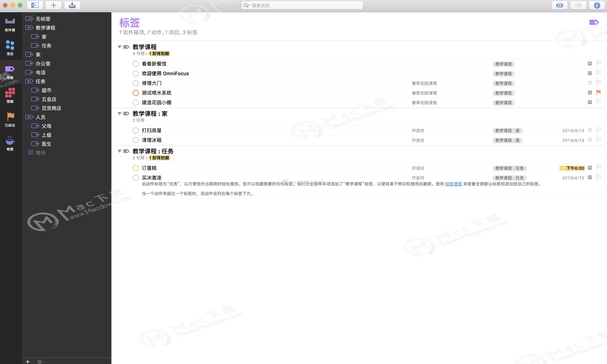Select the 标签 tags perspective
Image resolution: width=607 pixels, height=364 pixels.
(x=10, y=72)
